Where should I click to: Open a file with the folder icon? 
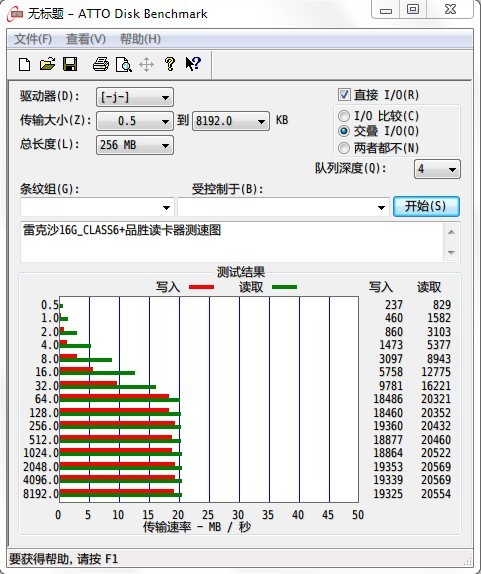click(x=47, y=64)
